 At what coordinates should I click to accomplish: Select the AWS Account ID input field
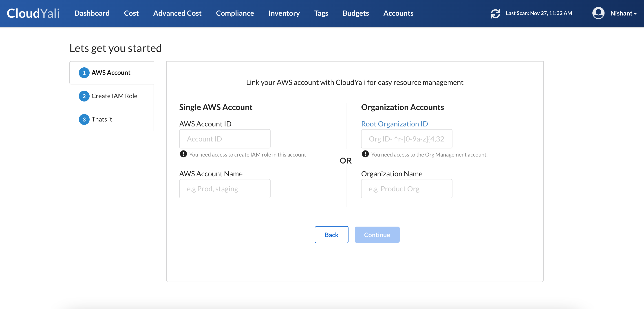(225, 139)
